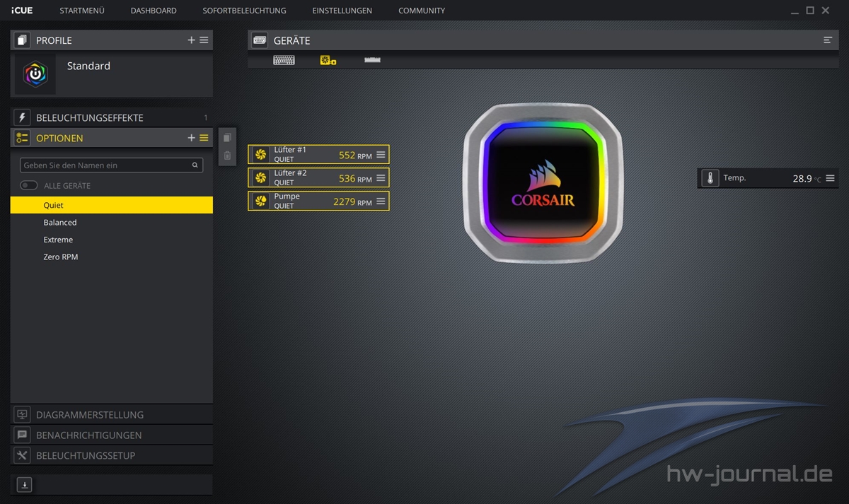Screen dimensions: 849x504
Task: Click the trash delete icon beside options list
Action: pyautogui.click(x=227, y=156)
